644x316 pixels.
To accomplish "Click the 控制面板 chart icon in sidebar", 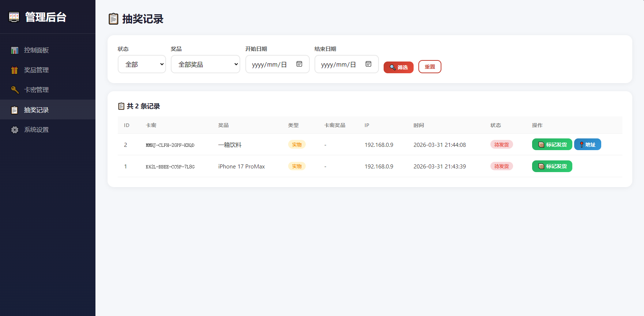I will (x=15, y=50).
